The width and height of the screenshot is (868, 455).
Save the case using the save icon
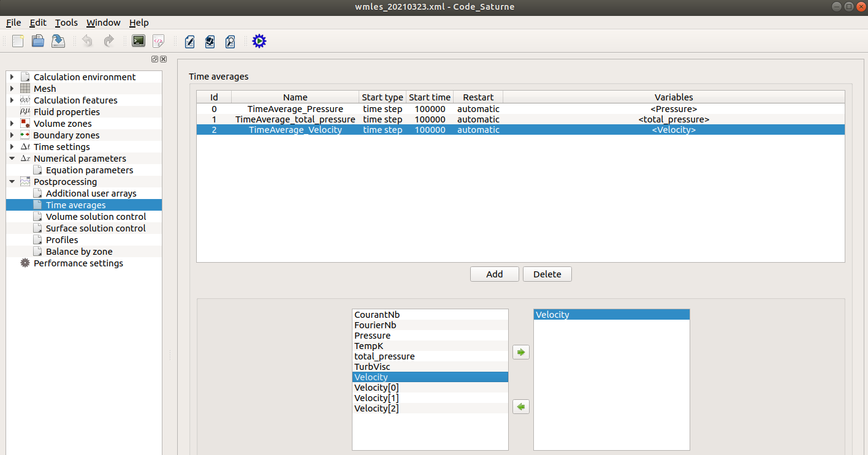point(58,41)
